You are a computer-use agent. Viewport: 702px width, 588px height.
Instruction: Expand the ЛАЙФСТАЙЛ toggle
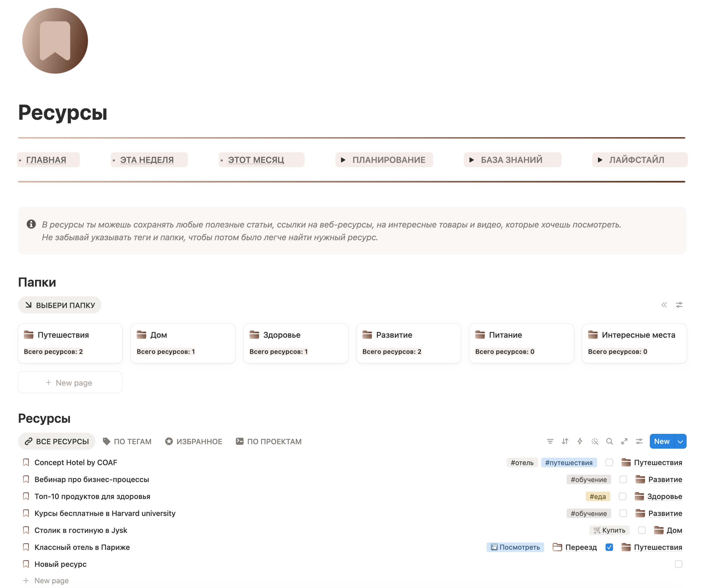pyautogui.click(x=600, y=160)
